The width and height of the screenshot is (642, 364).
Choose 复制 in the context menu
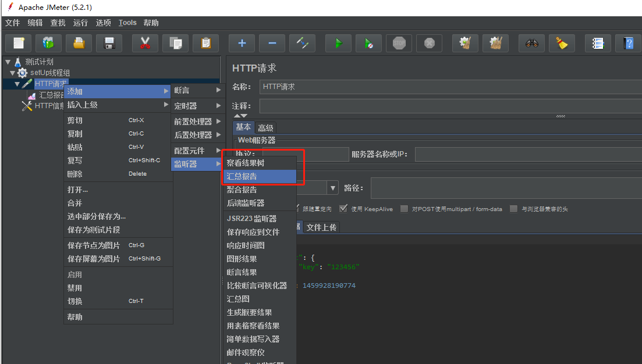[118, 134]
